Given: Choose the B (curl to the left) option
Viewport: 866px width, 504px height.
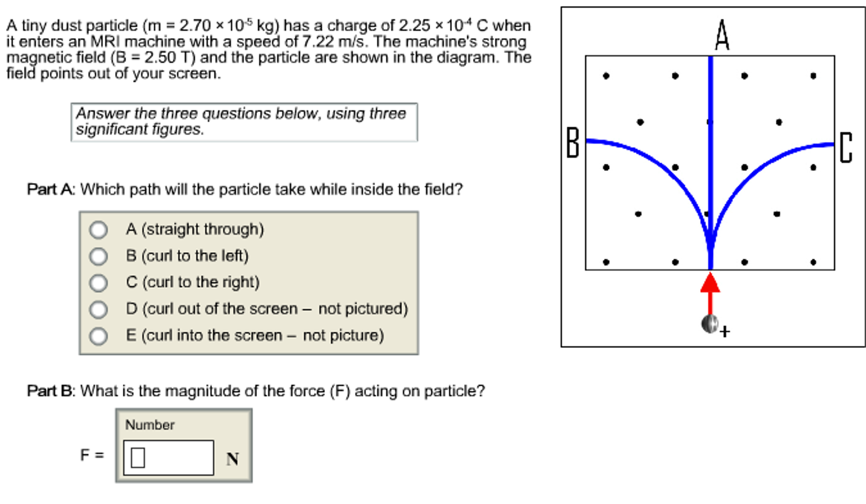Looking at the screenshot, I should click(x=98, y=256).
